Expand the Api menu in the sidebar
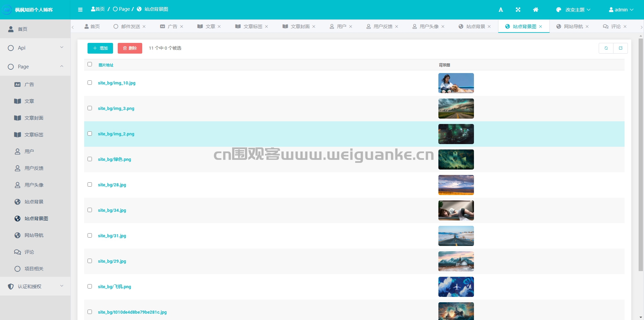Viewport: 644px width, 320px height. coord(35,48)
